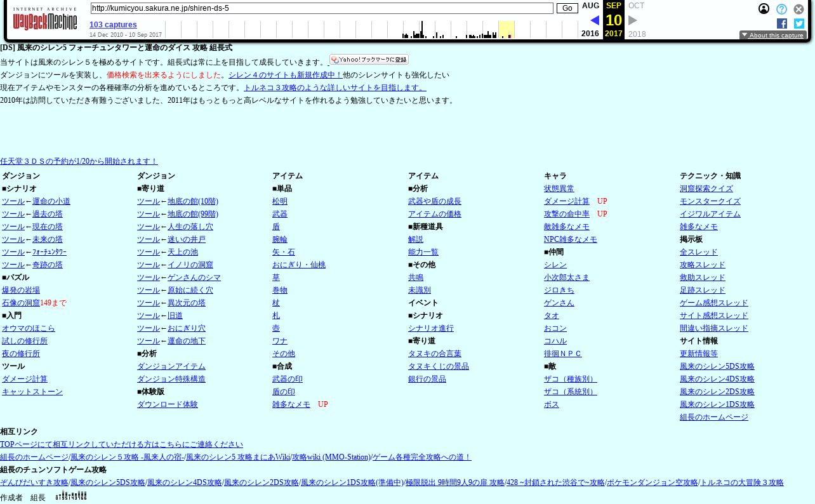The image size is (815, 504).
Task: Open the 能力一覧 link
Action: [423, 252]
